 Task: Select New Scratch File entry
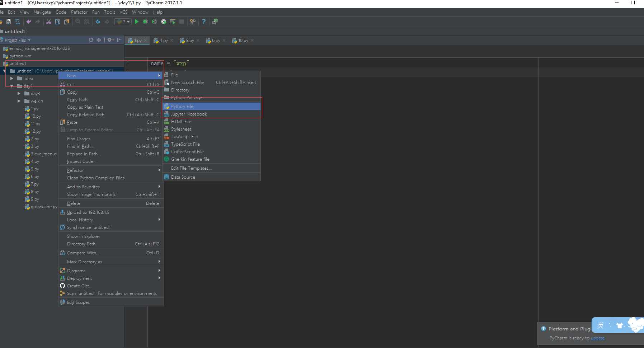(212, 82)
